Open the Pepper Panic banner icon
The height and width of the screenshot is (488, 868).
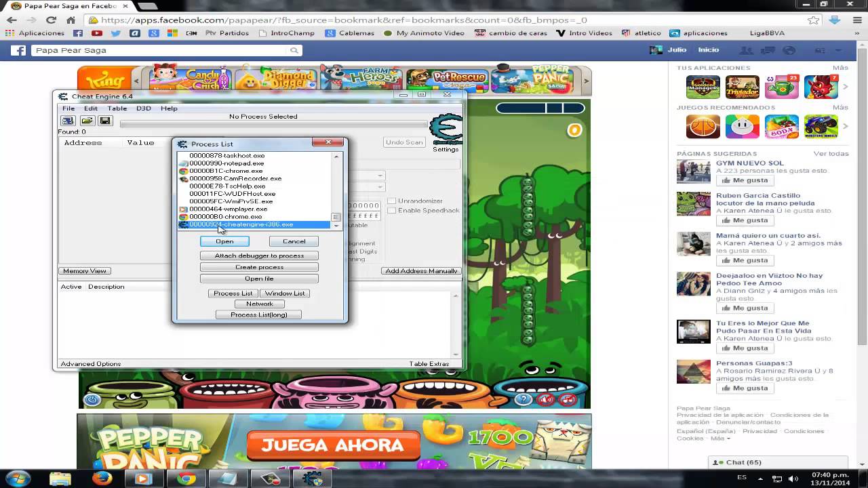click(532, 80)
